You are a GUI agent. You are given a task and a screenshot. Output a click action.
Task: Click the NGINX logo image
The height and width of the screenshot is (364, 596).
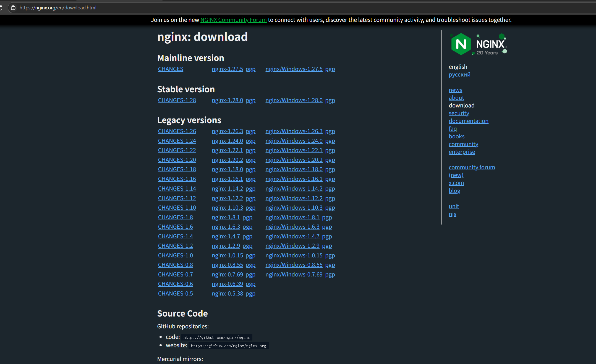(x=479, y=44)
